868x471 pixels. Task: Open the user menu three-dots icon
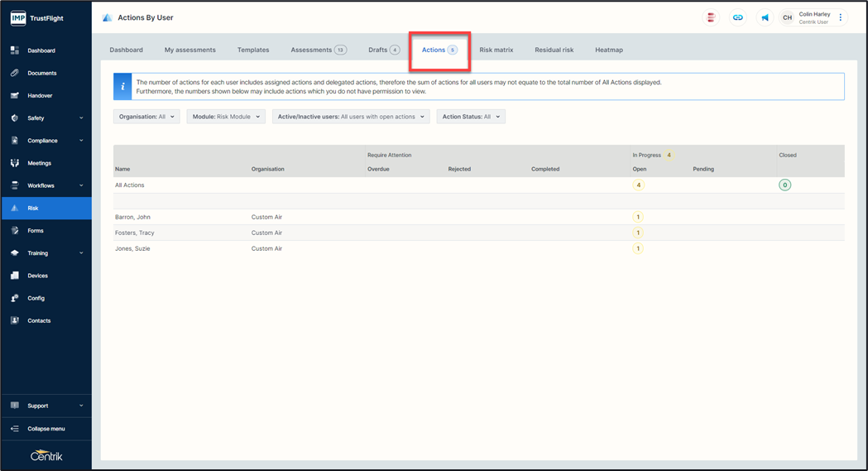[841, 17]
